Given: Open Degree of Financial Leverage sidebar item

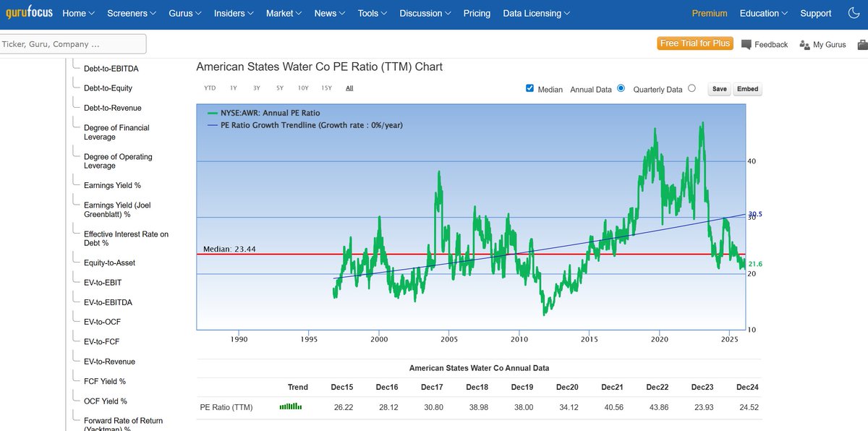Looking at the screenshot, I should 116,132.
